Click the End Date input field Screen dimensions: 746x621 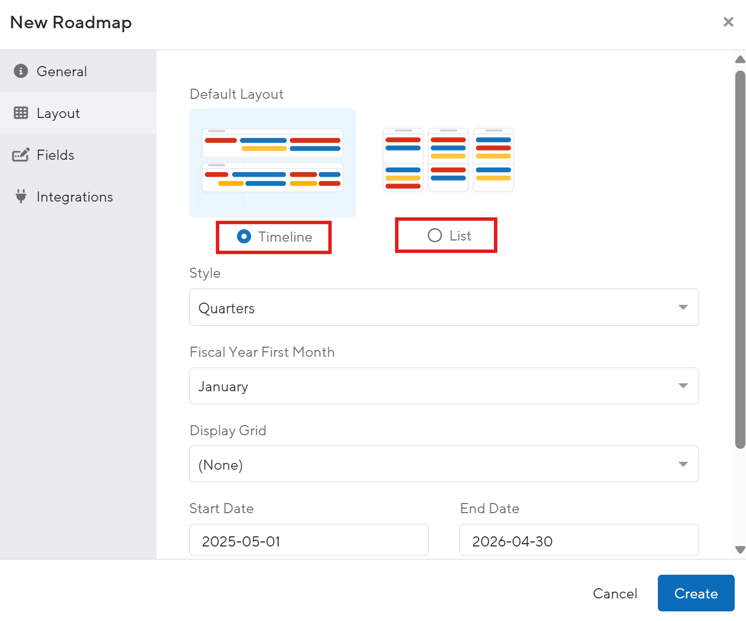click(x=578, y=541)
